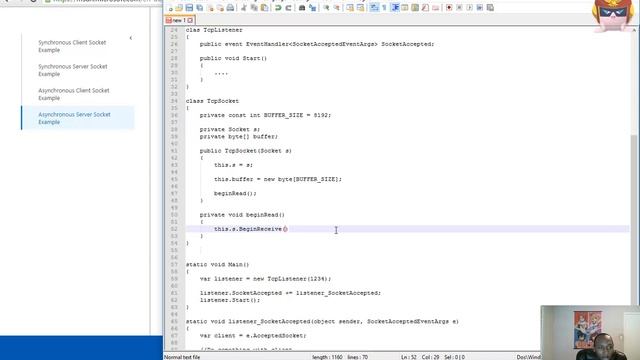Click the 'public void Start()' line
This screenshot has width=640, height=360.
coord(233,58)
